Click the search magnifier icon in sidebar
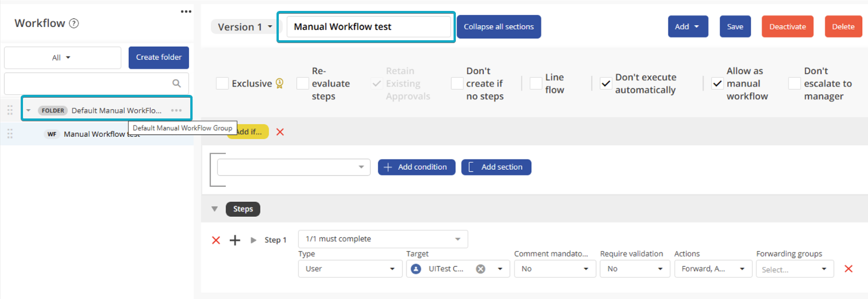This screenshot has height=299, width=868. coord(176,83)
